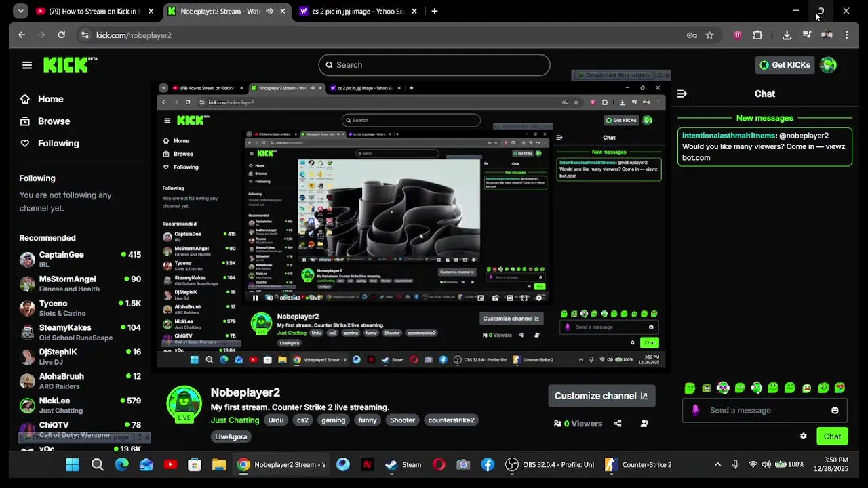Screen dimensions: 868x488
Task: Click the kick.com address bar
Action: pyautogui.click(x=380, y=35)
